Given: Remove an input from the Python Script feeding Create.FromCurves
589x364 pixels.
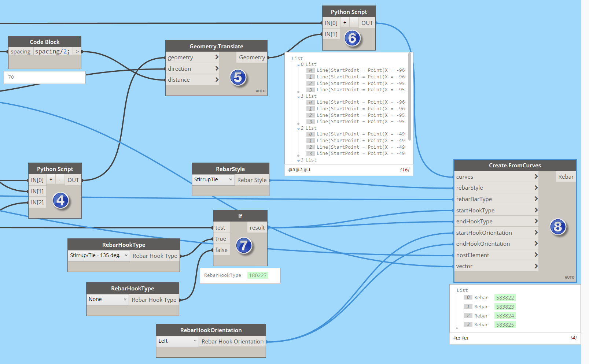Looking at the screenshot, I should tap(354, 23).
